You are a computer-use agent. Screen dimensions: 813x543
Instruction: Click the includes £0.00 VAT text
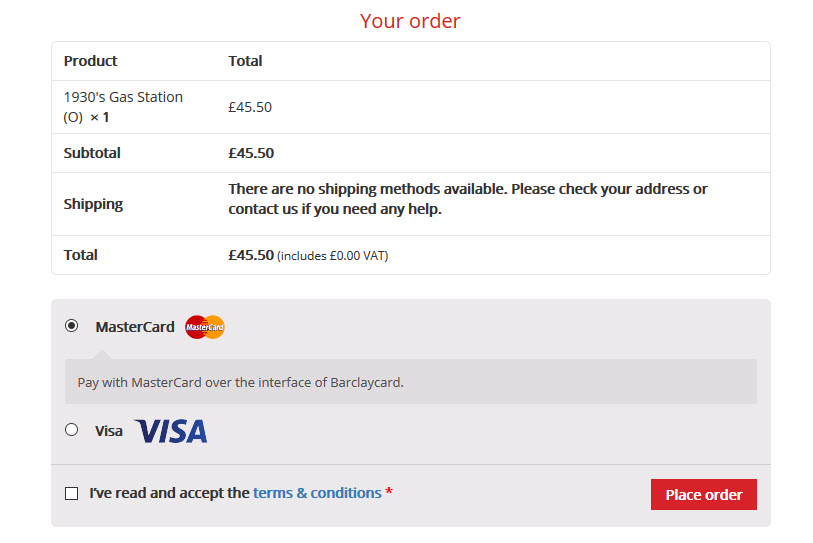pyautogui.click(x=333, y=256)
